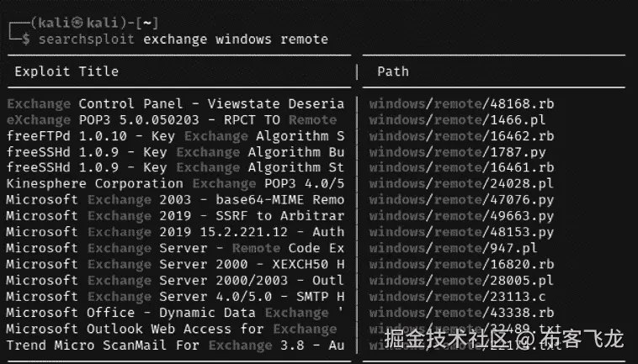Image resolution: width=638 pixels, height=364 pixels.
Task: Select the Trend Micro ScanMail exploit row
Action: pos(175,345)
